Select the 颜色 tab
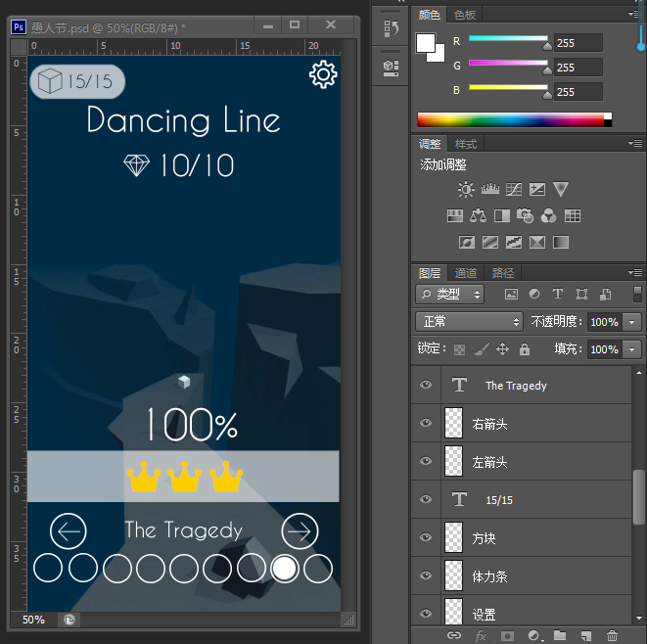This screenshot has width=647, height=644. [429, 15]
